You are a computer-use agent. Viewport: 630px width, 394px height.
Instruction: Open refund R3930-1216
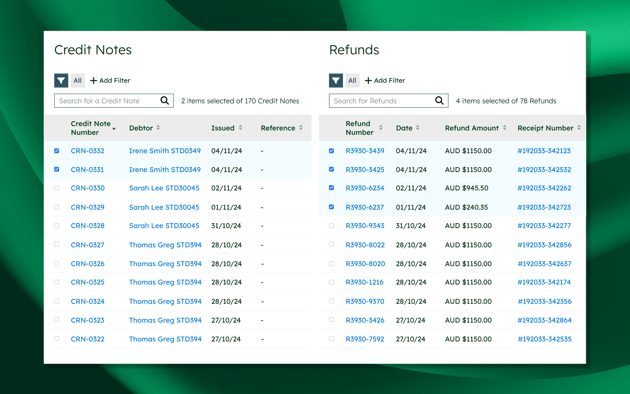(364, 282)
